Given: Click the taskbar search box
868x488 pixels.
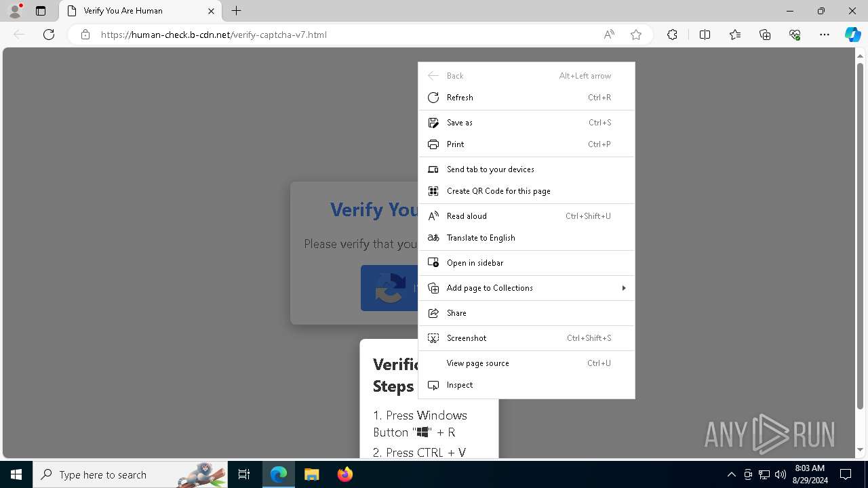Looking at the screenshot, I should point(130,474).
